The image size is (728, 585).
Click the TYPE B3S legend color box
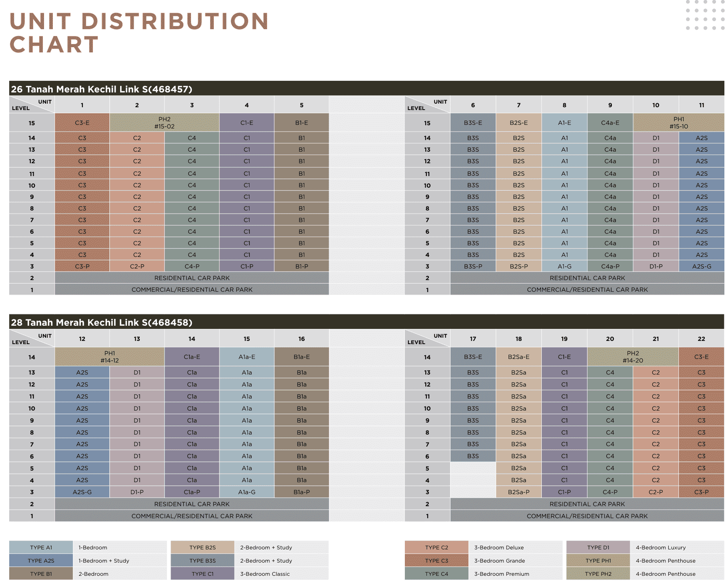click(202, 561)
